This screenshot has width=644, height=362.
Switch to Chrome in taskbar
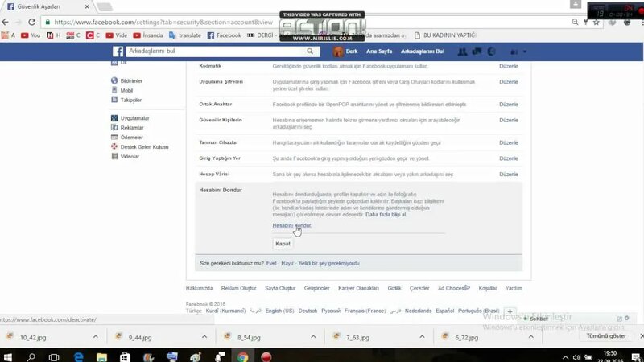(x=243, y=357)
